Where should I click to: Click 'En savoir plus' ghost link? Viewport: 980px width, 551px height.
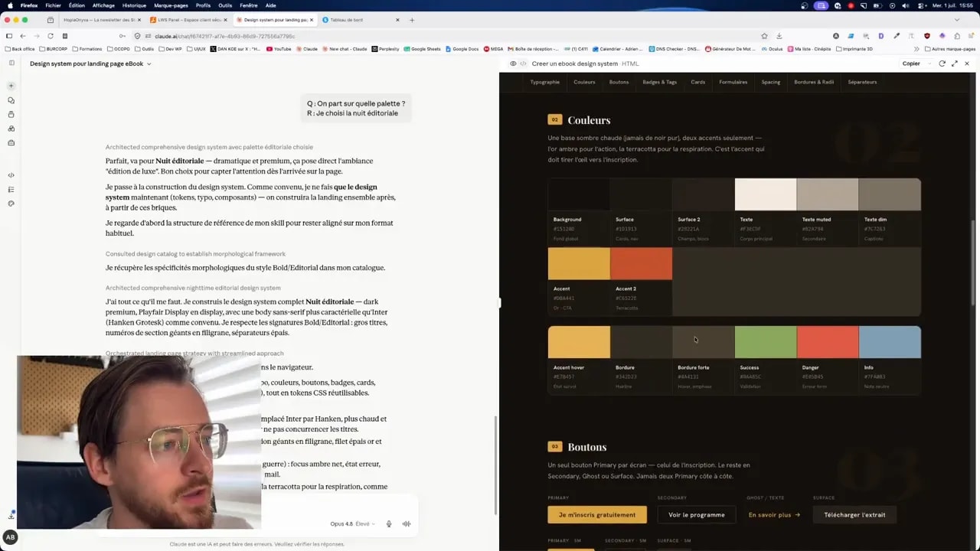pyautogui.click(x=774, y=515)
